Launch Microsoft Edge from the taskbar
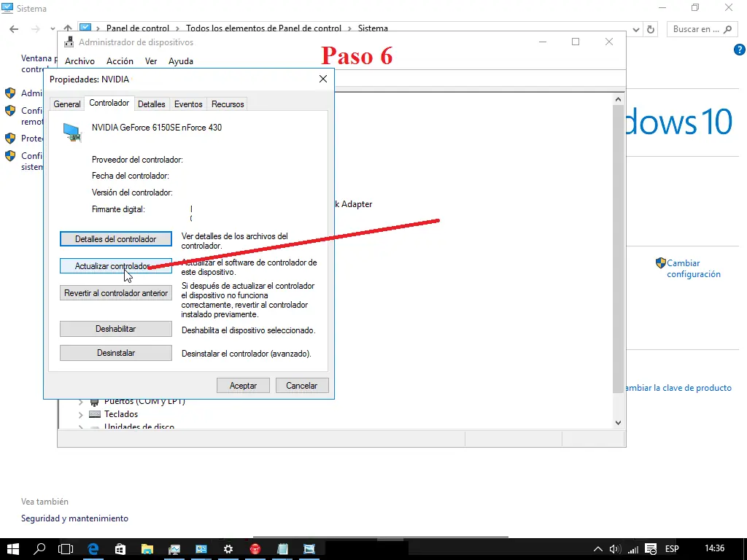The width and height of the screenshot is (747, 560). pos(93,549)
